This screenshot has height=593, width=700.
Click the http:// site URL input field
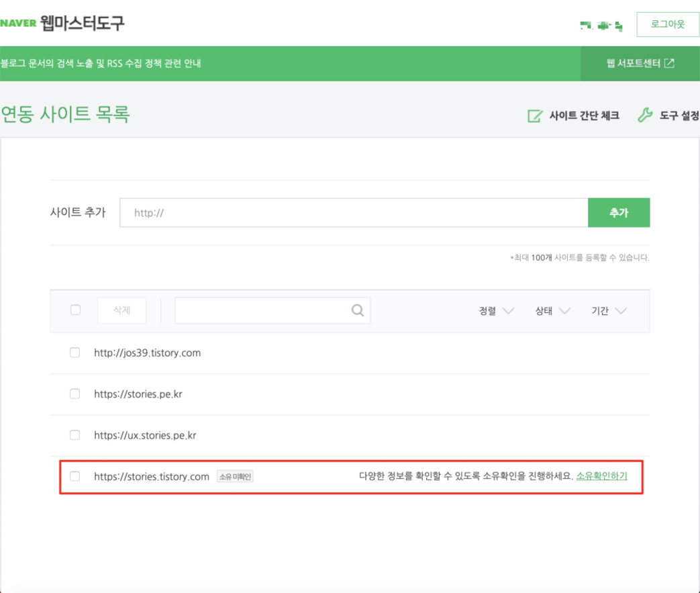click(354, 213)
